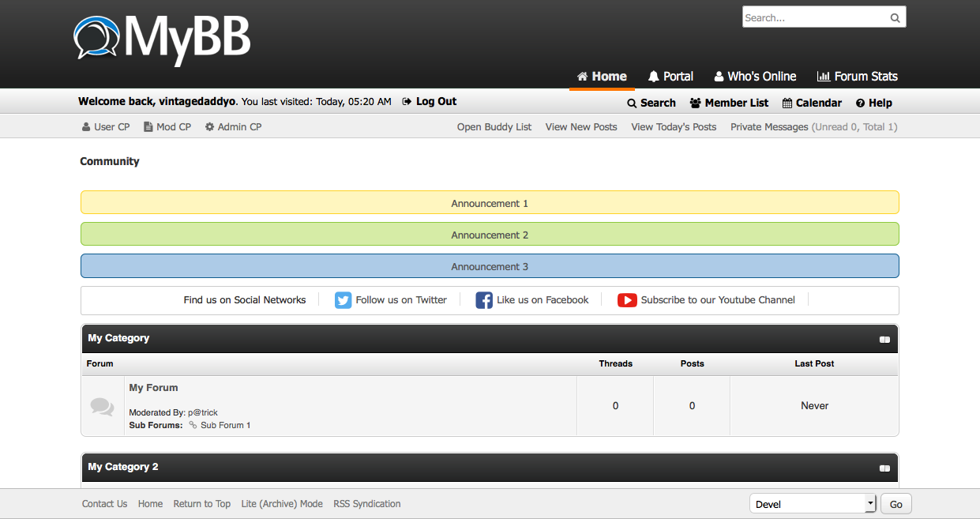
Task: Click the Mod CP document icon
Action: point(148,127)
